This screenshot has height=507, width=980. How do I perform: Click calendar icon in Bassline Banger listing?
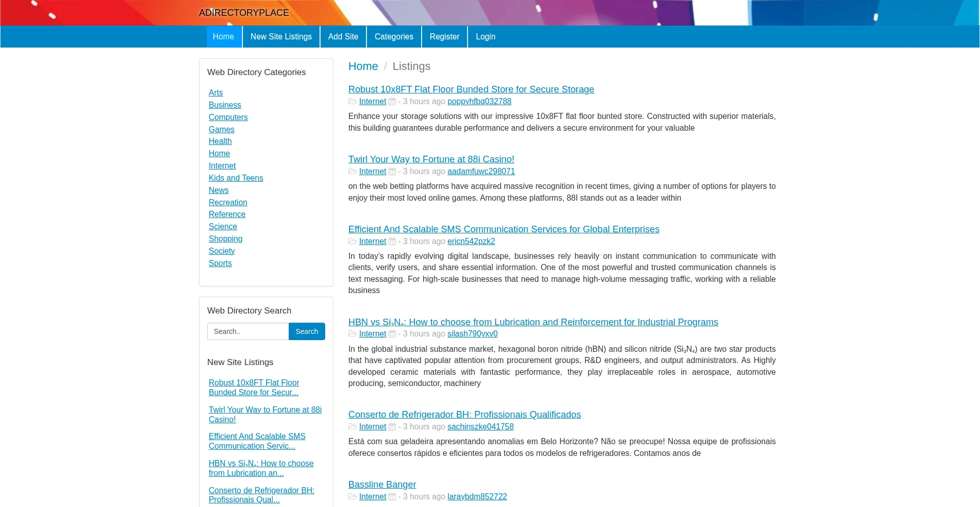pos(392,497)
